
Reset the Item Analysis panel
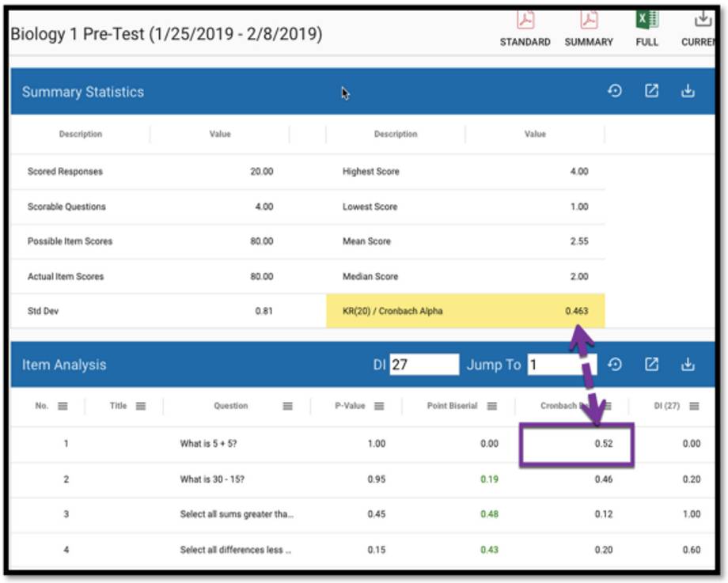(614, 365)
